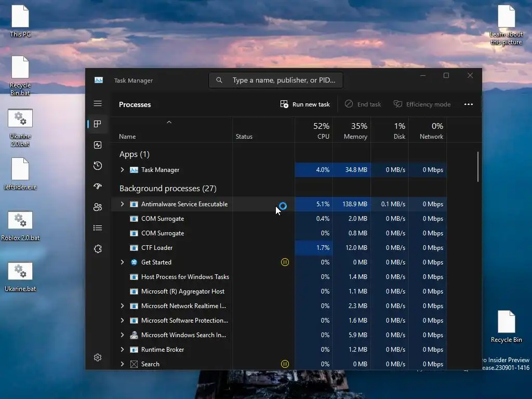Expand the Get Started process row
Viewport: 532px width, 399px height.
pos(122,262)
